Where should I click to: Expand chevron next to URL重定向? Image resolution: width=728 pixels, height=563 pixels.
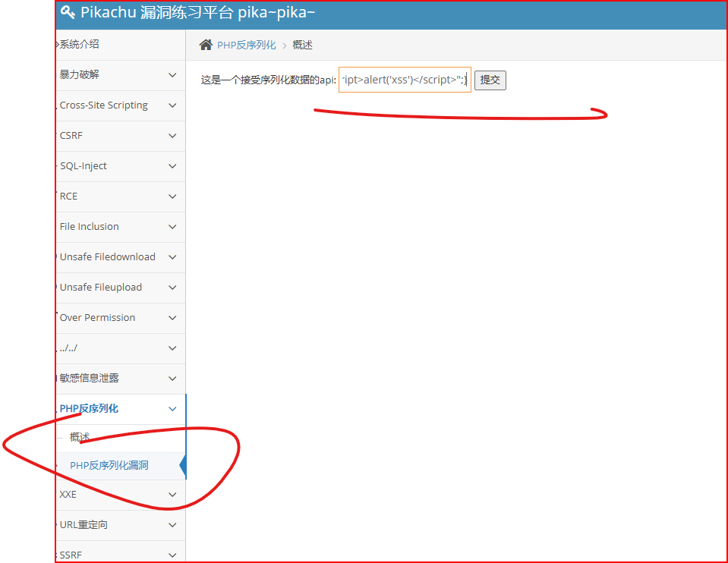coord(172,525)
